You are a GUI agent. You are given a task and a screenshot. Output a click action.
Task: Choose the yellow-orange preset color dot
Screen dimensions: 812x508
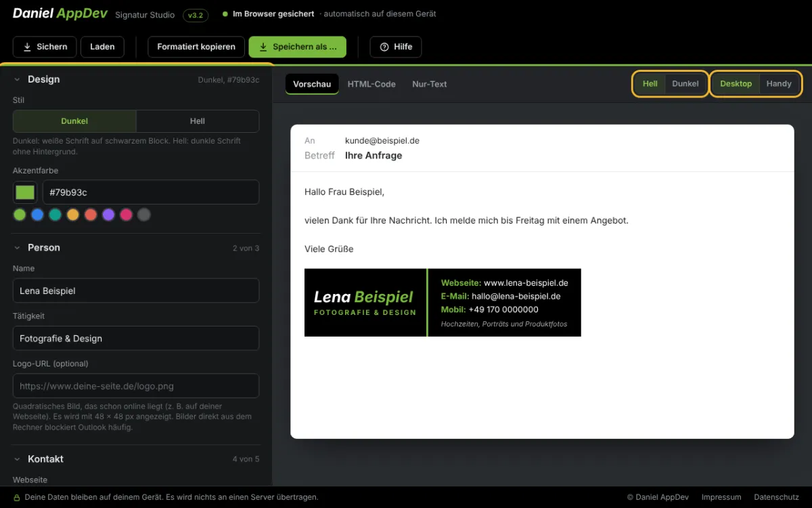tap(73, 215)
